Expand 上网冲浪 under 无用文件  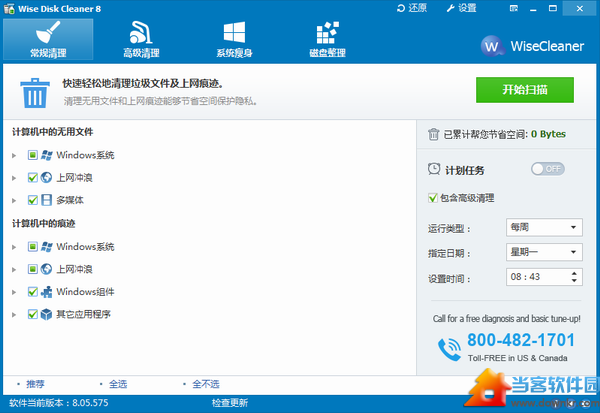click(x=14, y=178)
